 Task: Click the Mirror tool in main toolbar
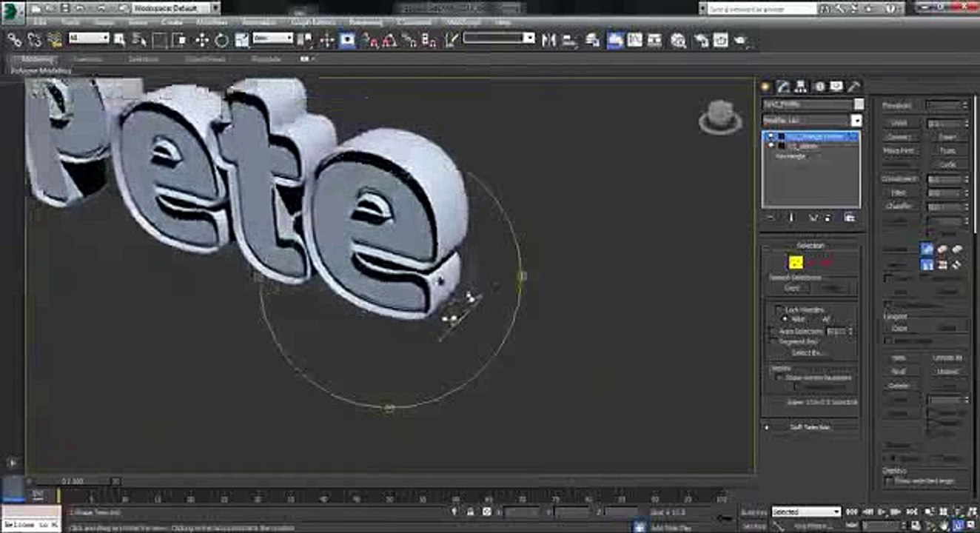(548, 40)
